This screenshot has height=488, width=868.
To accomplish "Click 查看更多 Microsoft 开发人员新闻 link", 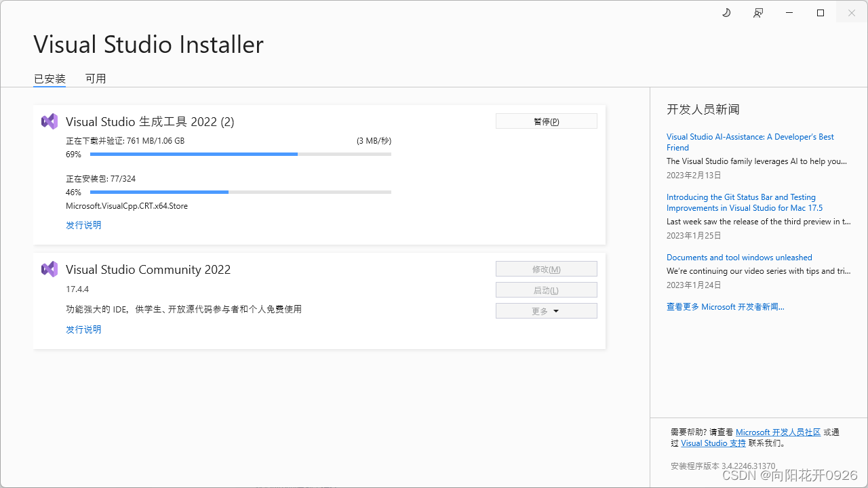I will click(725, 306).
